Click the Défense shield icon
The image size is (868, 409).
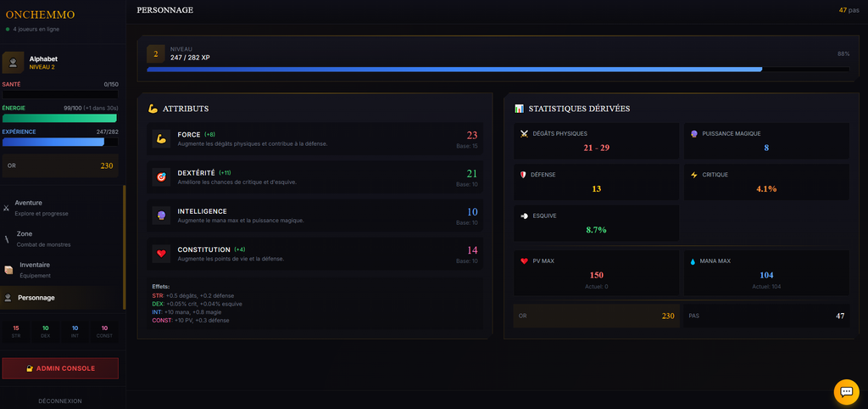point(524,175)
